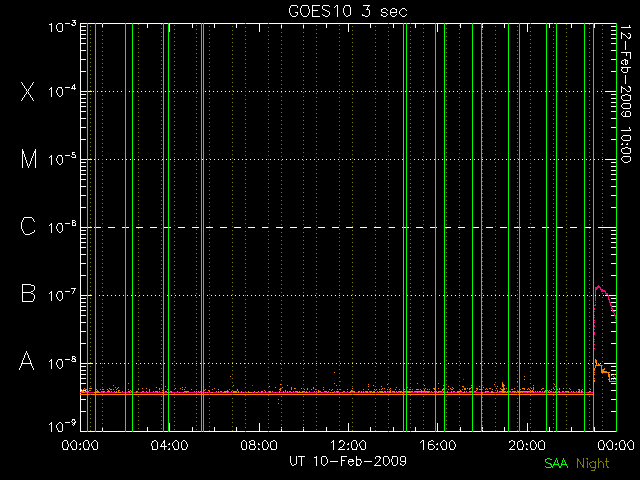The height and width of the screenshot is (480, 640).
Task: Click the 20:00 time axis label
Action: coord(527,445)
